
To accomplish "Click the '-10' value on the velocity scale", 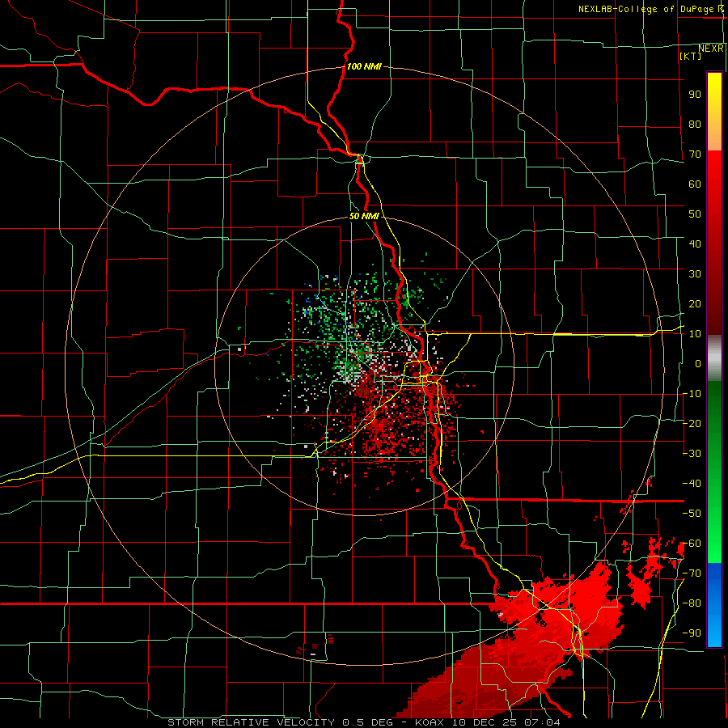I will [692, 394].
